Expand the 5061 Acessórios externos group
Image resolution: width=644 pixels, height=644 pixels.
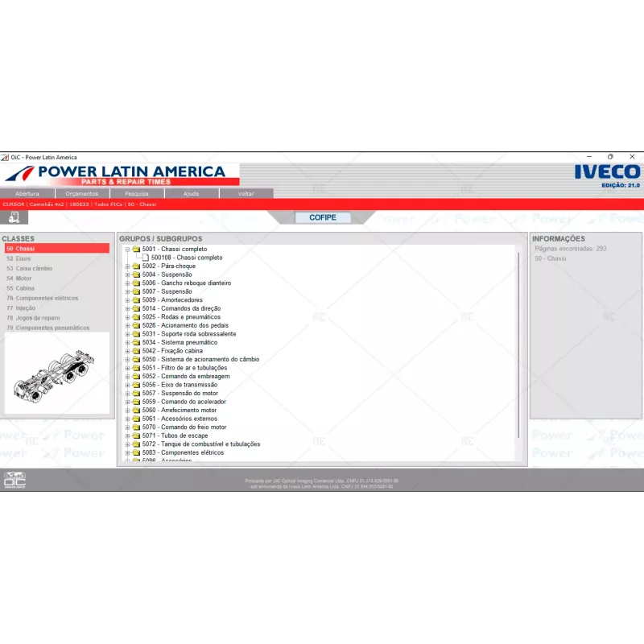[126, 419]
